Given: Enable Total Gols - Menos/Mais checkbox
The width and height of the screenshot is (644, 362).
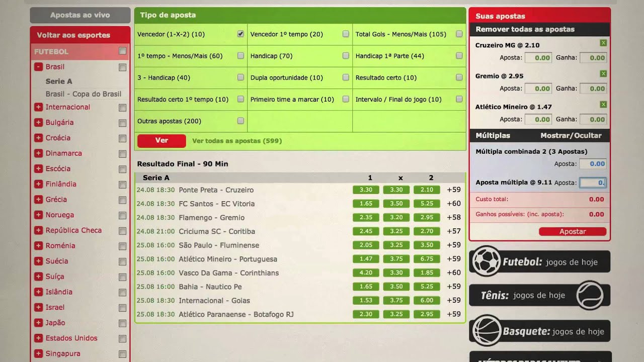Looking at the screenshot, I should pyautogui.click(x=459, y=34).
